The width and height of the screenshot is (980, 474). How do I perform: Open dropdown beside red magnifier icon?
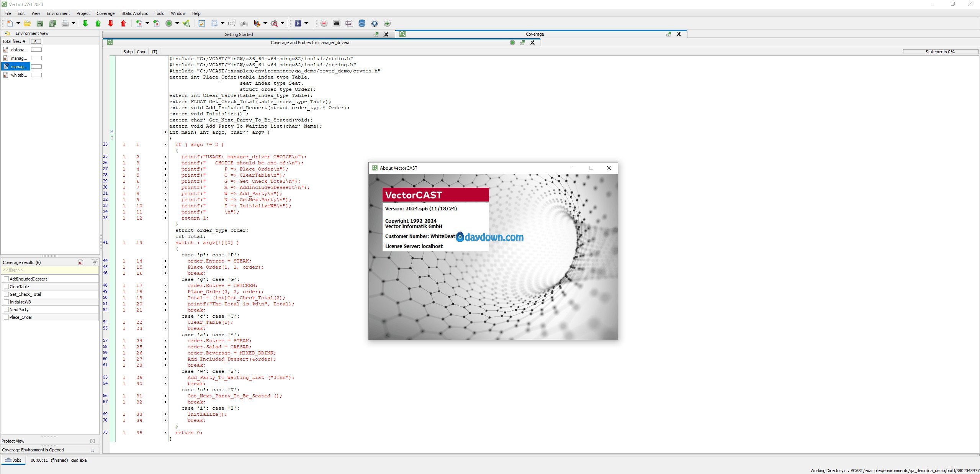283,23
